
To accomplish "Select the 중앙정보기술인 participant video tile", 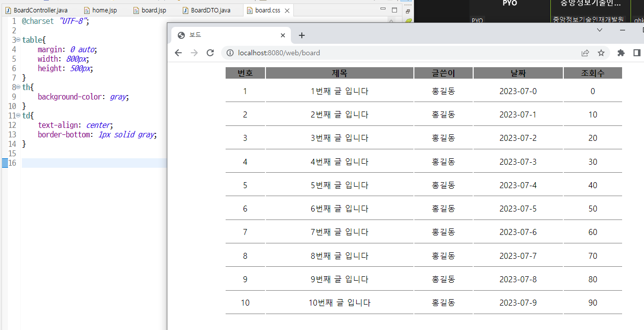I will pyautogui.click(x=590, y=11).
